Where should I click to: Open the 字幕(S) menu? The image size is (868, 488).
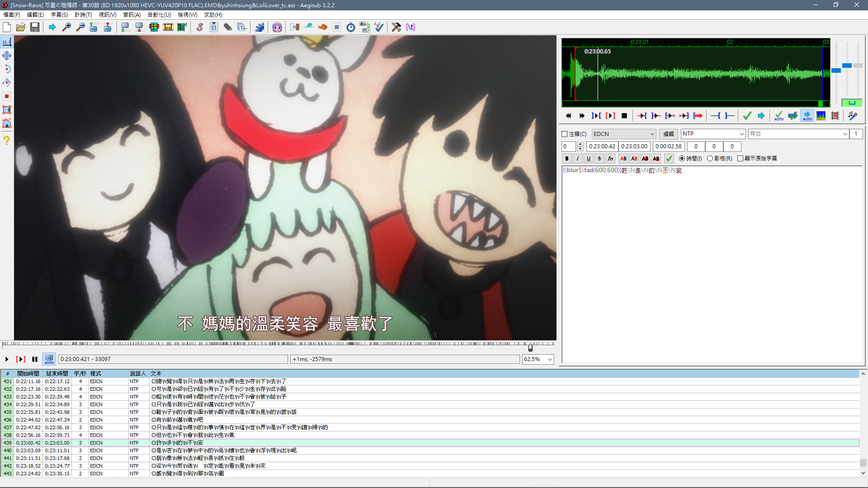click(59, 15)
